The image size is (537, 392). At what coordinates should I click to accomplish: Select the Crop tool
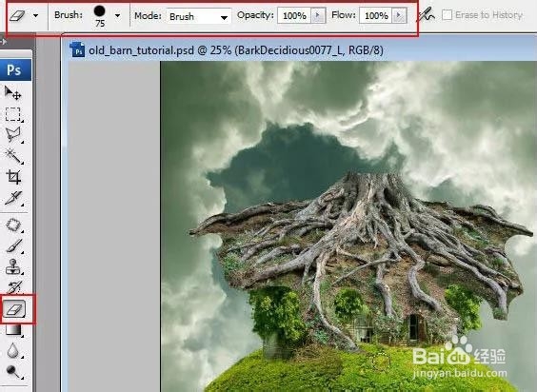13,177
